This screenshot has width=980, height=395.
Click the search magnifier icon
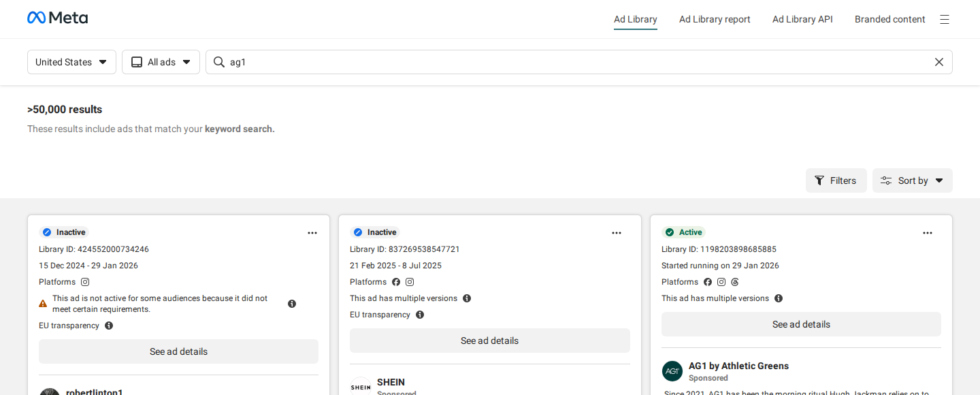(x=219, y=62)
